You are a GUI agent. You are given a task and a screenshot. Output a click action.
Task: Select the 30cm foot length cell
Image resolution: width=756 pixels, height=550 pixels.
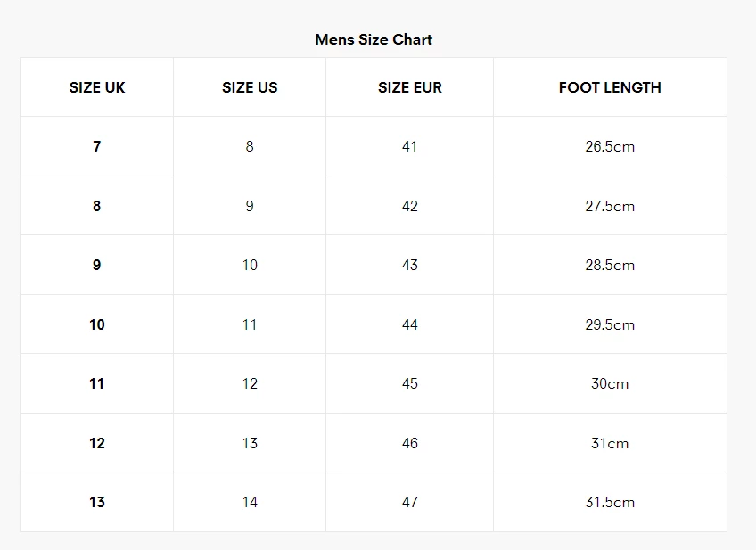(x=610, y=383)
